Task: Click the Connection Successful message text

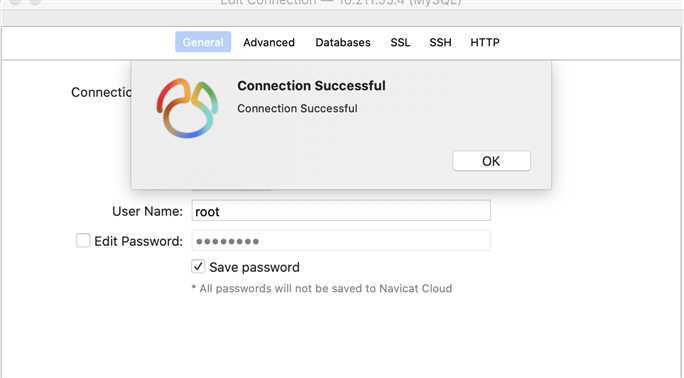Action: coord(297,108)
